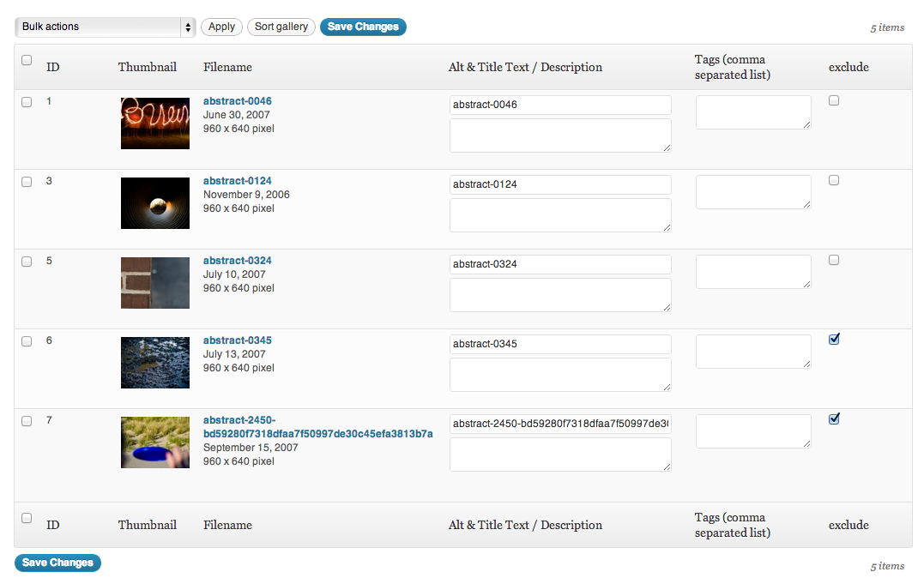Image resolution: width=924 pixels, height=584 pixels.
Task: Enable exclude for abstract-0046
Action: [x=834, y=101]
